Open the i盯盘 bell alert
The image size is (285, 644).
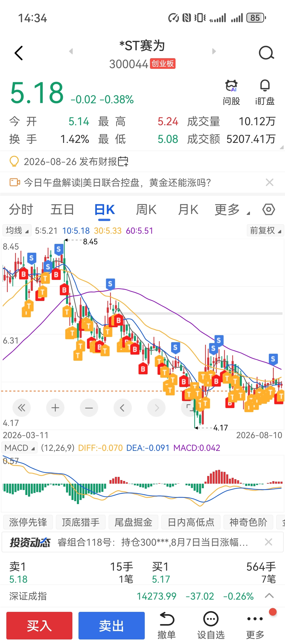click(x=265, y=92)
